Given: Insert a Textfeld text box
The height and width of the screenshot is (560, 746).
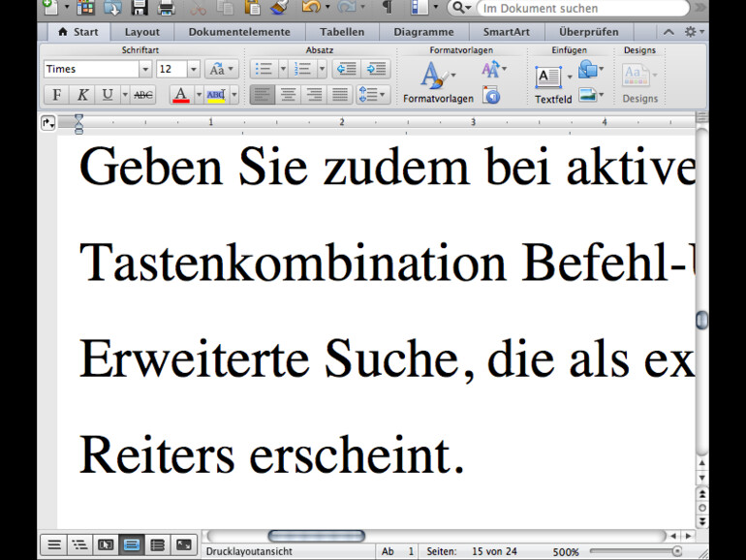Looking at the screenshot, I should [x=553, y=84].
